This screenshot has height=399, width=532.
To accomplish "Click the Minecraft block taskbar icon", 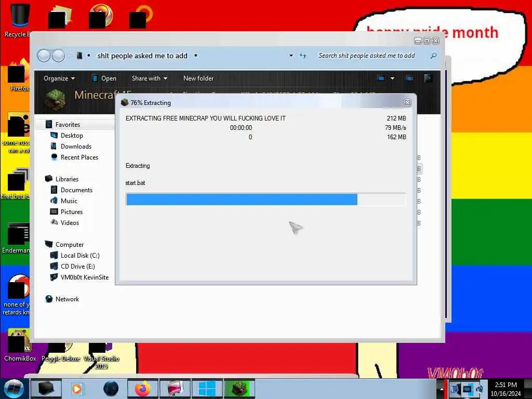I will pos(240,389).
